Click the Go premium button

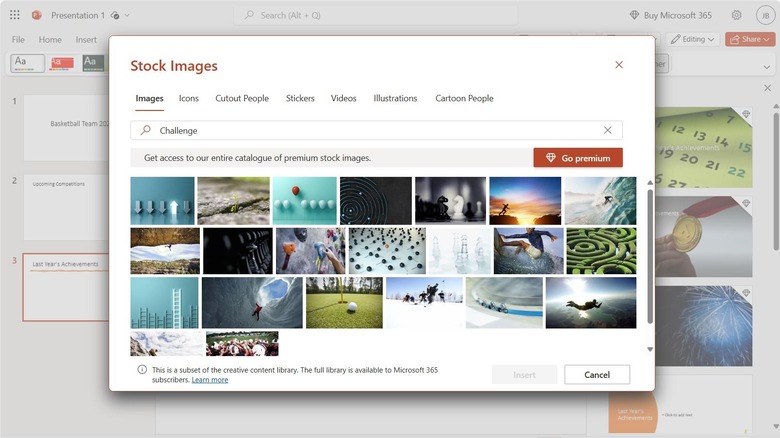(578, 158)
